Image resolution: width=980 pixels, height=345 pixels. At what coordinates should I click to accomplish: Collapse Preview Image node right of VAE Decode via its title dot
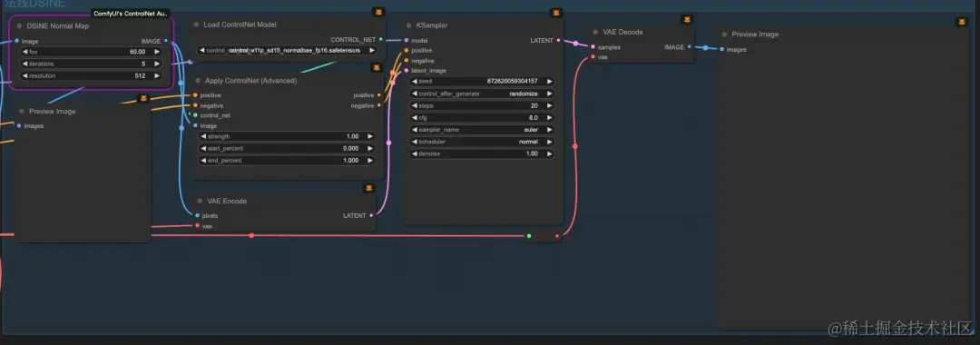(x=724, y=34)
